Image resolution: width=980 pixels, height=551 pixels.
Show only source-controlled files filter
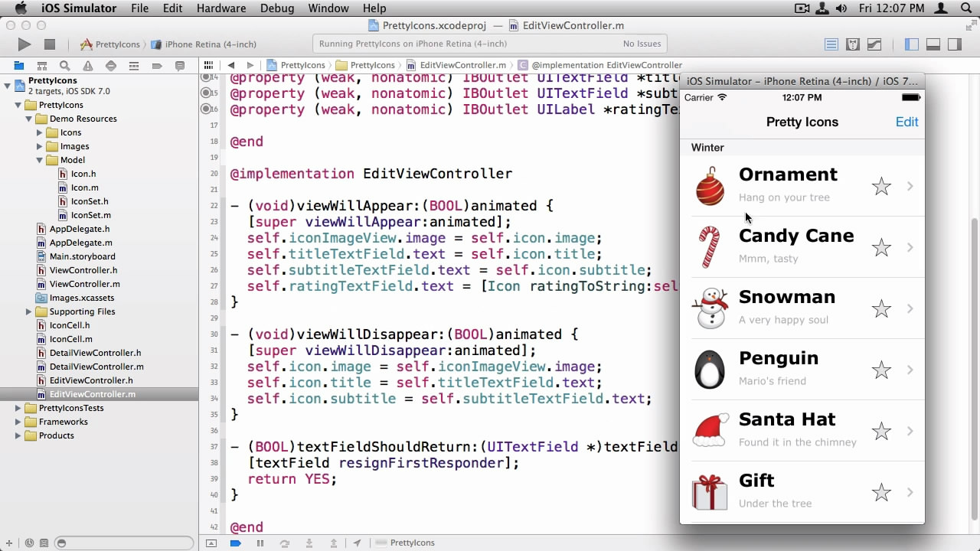tap(43, 543)
